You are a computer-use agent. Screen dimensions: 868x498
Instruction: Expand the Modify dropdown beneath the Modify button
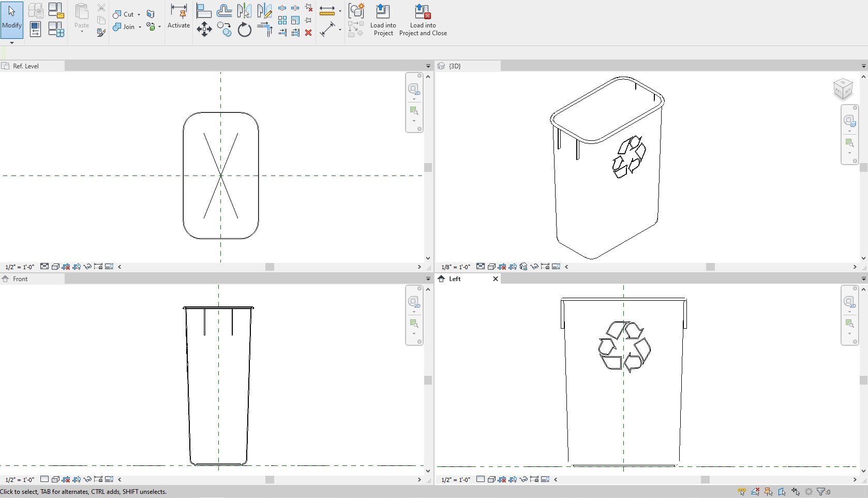tap(12, 43)
